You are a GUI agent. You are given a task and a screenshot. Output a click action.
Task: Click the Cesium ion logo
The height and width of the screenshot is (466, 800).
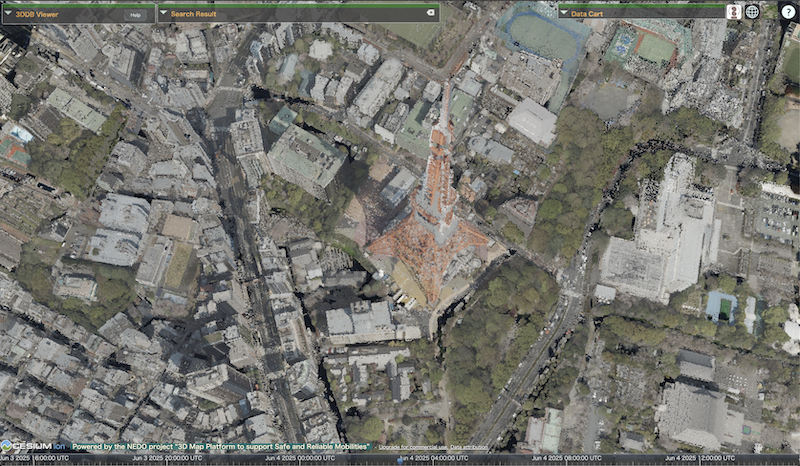coord(33,446)
